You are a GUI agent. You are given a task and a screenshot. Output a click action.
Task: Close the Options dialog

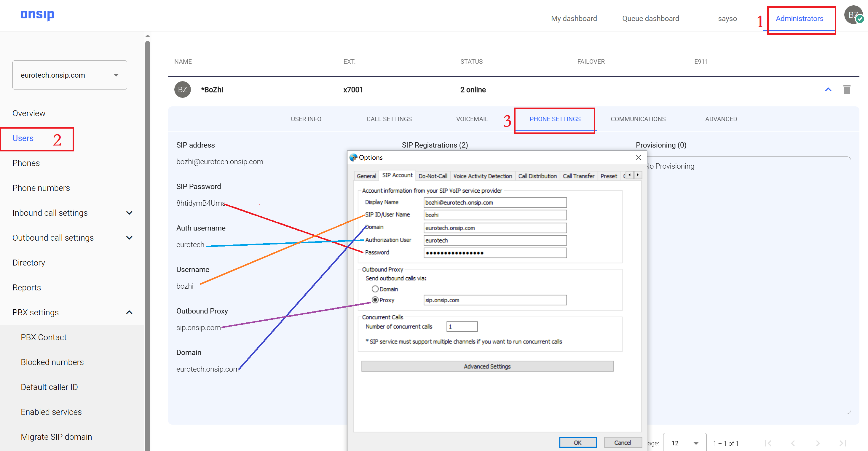[638, 157]
